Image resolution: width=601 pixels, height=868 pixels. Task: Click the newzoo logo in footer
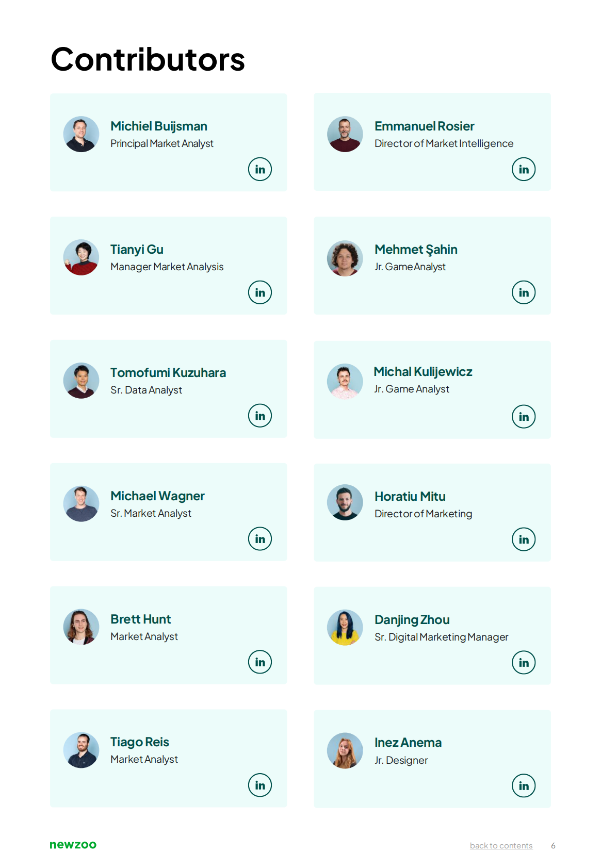[x=73, y=845]
